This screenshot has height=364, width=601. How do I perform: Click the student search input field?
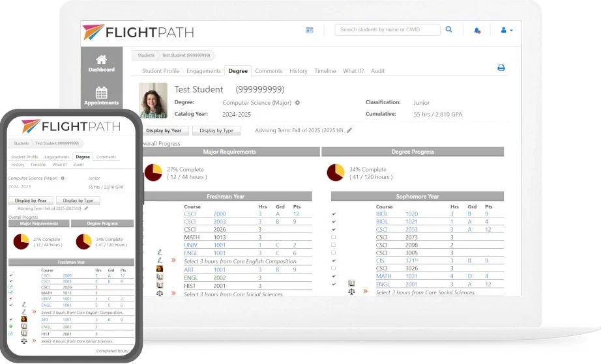point(387,29)
